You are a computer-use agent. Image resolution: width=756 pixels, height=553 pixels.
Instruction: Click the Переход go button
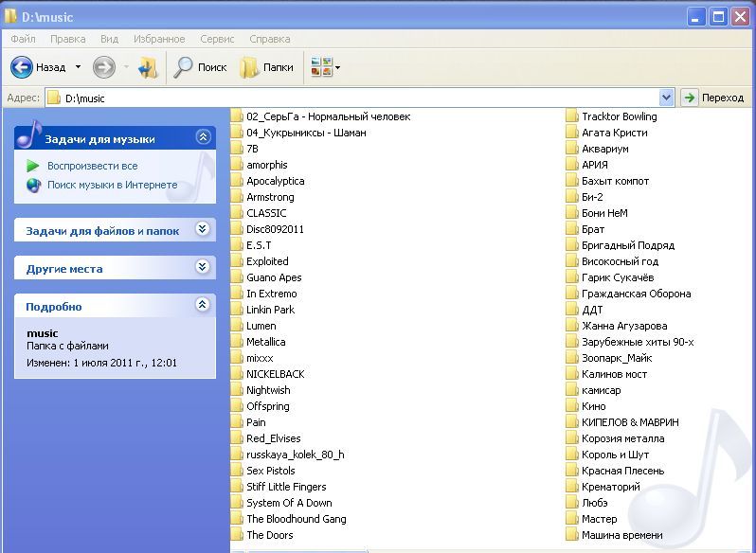713,98
